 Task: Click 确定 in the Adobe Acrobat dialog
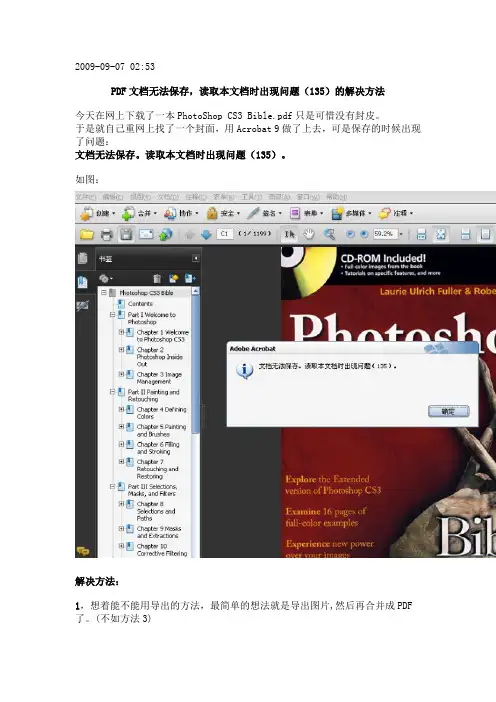pyautogui.click(x=449, y=411)
